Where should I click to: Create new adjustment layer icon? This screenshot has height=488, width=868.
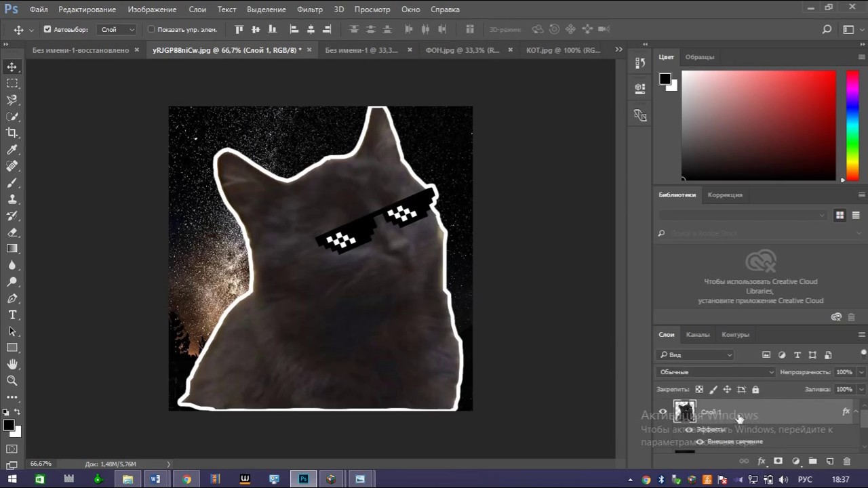(x=795, y=462)
